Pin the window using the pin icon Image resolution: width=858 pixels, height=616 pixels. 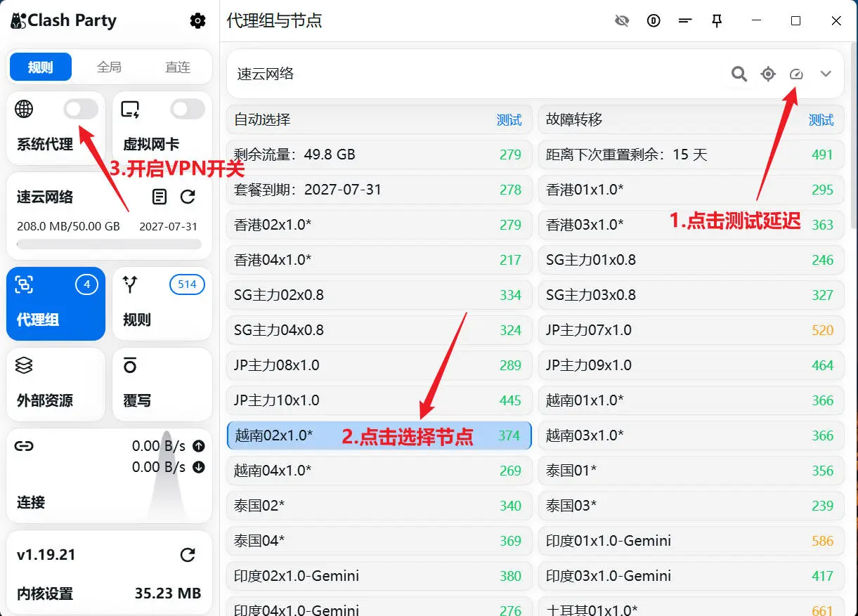(x=717, y=20)
